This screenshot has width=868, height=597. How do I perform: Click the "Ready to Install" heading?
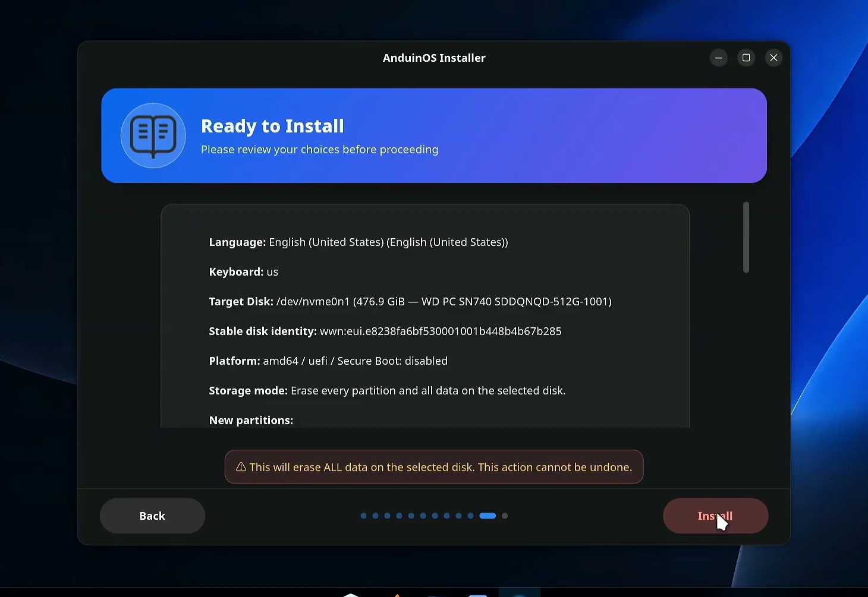(272, 126)
